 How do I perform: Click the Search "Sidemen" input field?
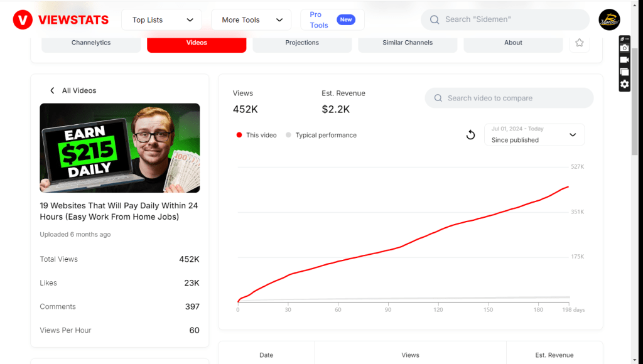click(505, 19)
